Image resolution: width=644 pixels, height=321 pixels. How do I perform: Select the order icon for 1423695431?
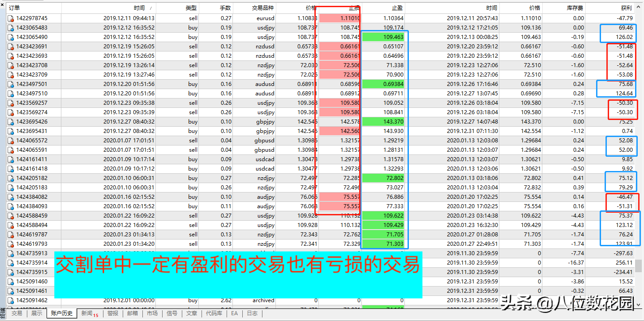pyautogui.click(x=11, y=131)
